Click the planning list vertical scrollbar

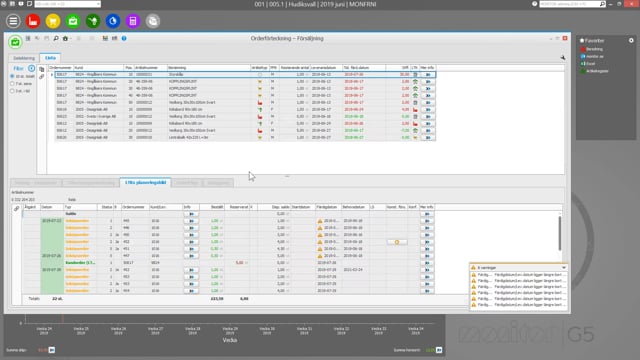point(560,233)
